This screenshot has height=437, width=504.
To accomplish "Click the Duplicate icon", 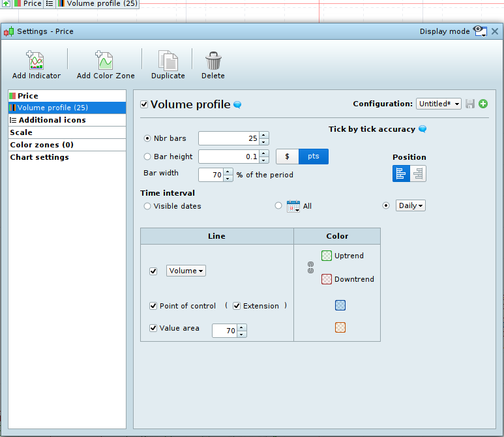I will click(x=168, y=60).
